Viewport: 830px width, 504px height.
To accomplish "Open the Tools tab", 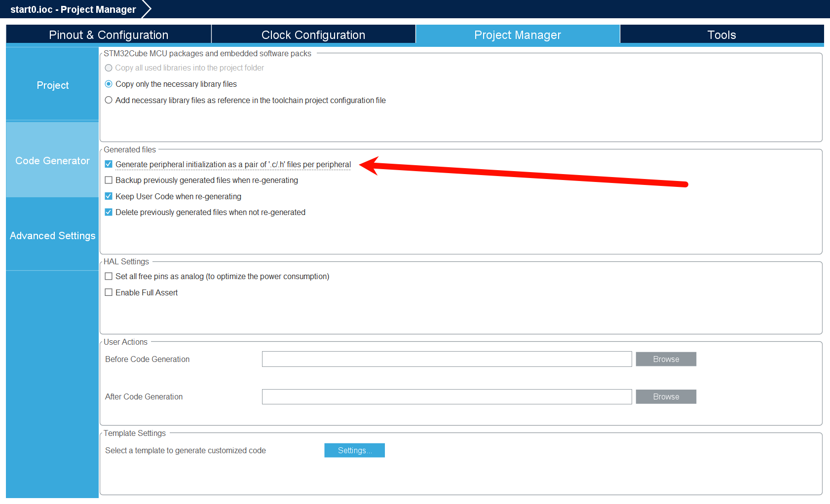I will (722, 35).
